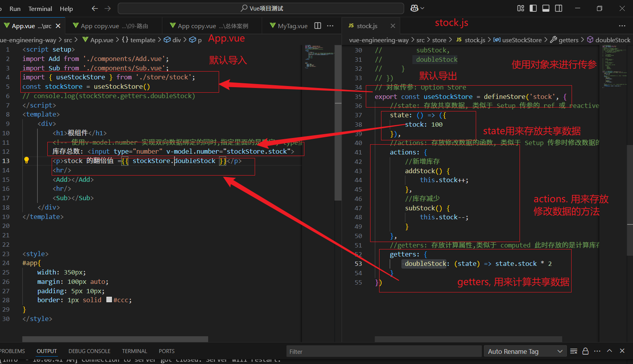The height and width of the screenshot is (364, 633).
Task: Expand the Copilot dropdown chevron
Action: 423,8
